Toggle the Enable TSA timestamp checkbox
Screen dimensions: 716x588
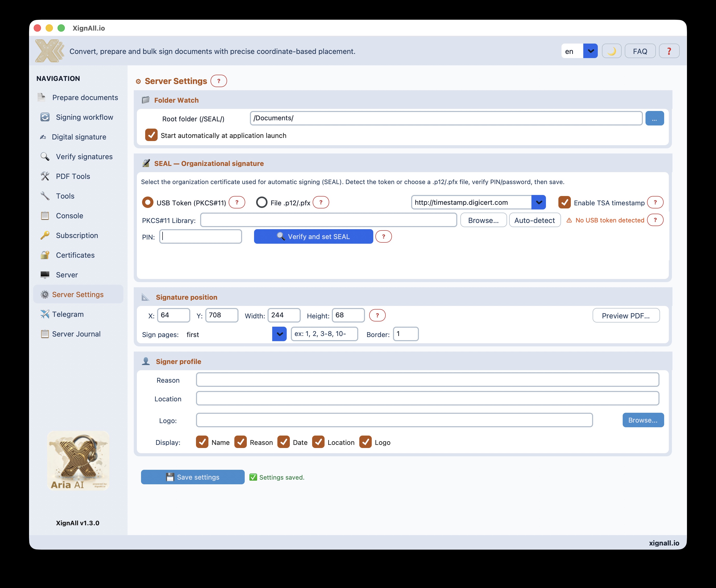click(564, 202)
